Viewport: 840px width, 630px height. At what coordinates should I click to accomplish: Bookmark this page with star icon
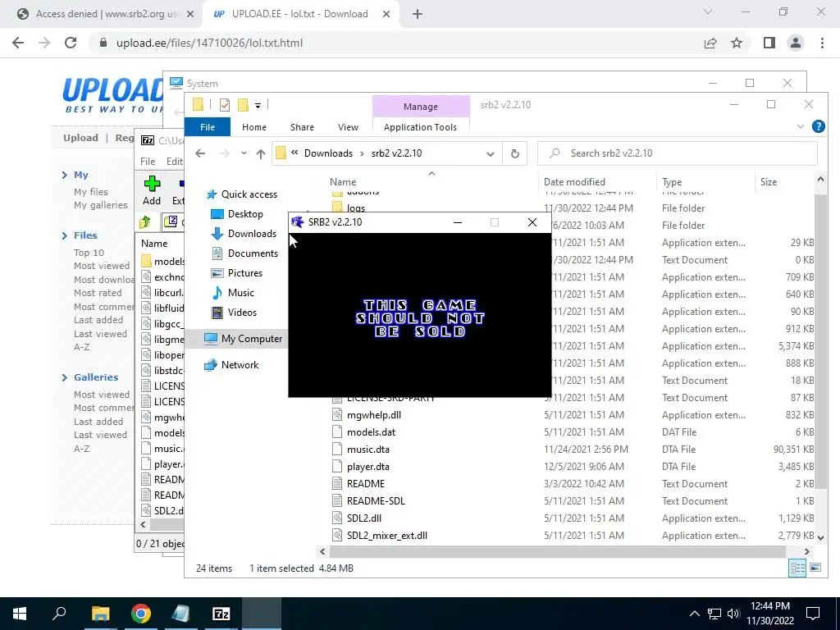(737, 43)
